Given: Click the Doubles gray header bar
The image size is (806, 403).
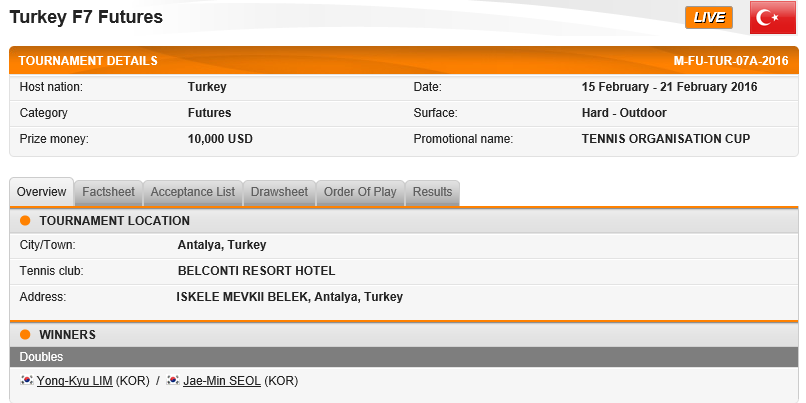Looking at the screenshot, I should click(404, 357).
